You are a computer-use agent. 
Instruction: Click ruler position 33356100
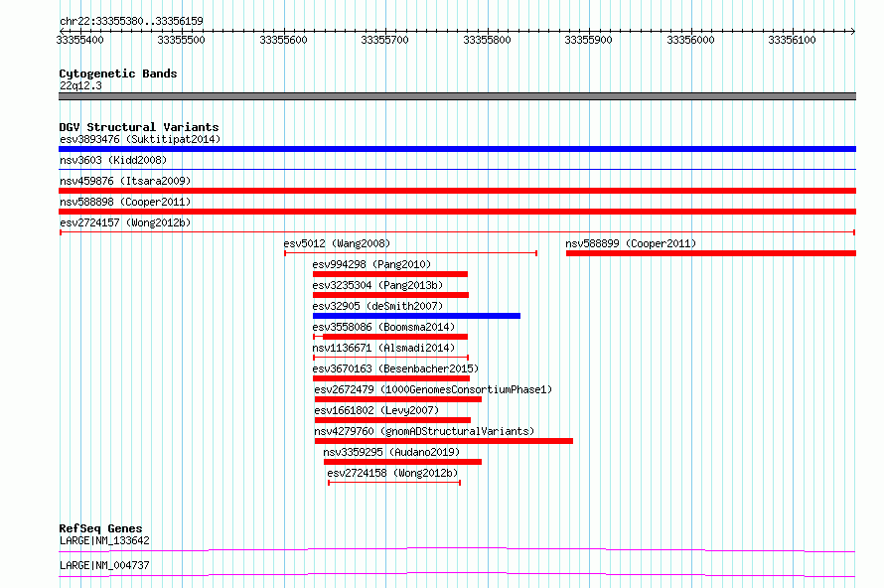pos(792,40)
